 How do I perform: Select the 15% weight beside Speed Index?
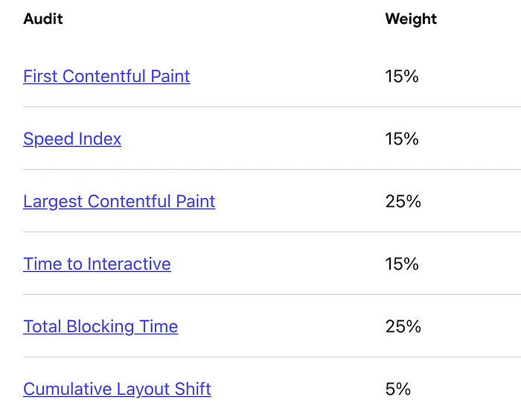pyautogui.click(x=402, y=139)
